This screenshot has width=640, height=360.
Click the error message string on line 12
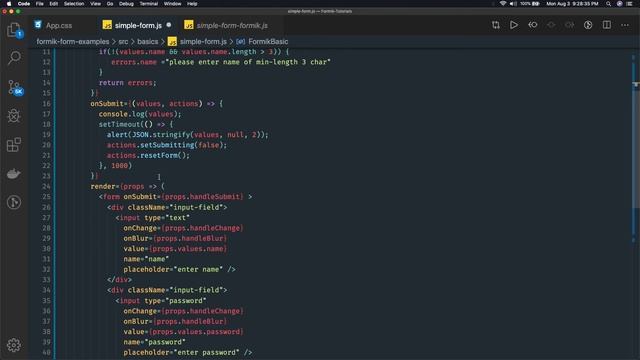click(248, 62)
